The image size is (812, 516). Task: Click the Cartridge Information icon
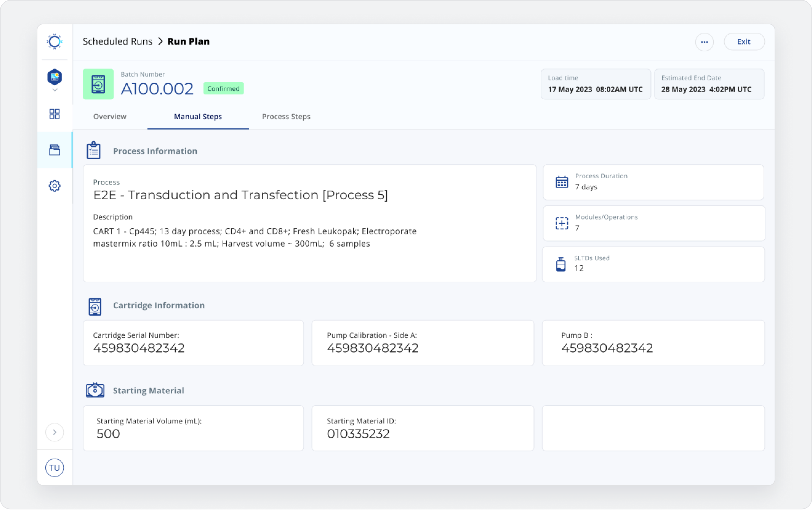95,307
